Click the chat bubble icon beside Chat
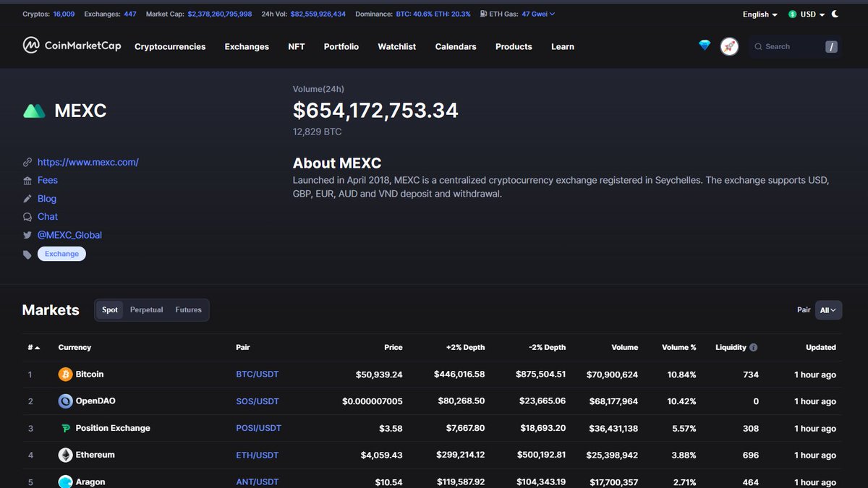Image resolution: width=868 pixels, height=488 pixels. pos(27,217)
